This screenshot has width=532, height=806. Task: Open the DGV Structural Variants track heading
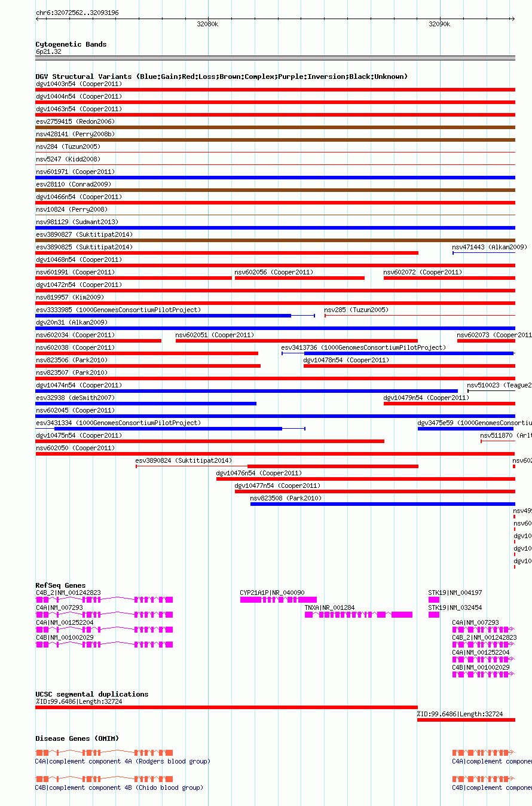coord(222,77)
